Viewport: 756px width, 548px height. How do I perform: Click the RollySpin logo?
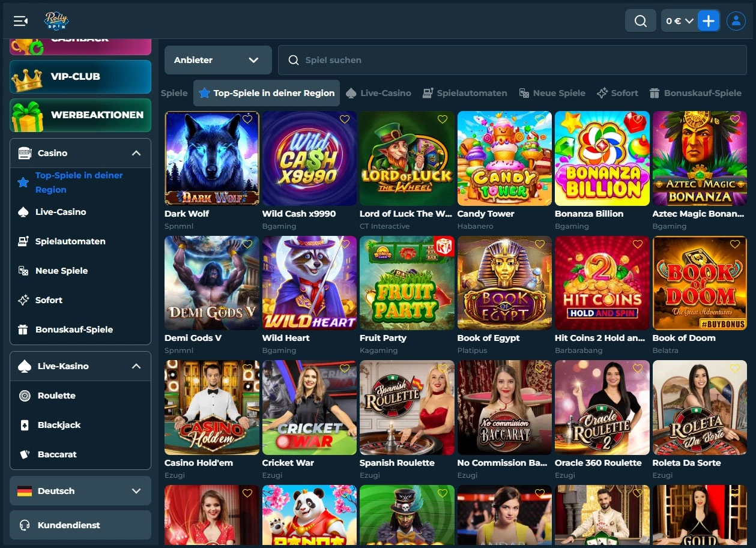[56, 20]
